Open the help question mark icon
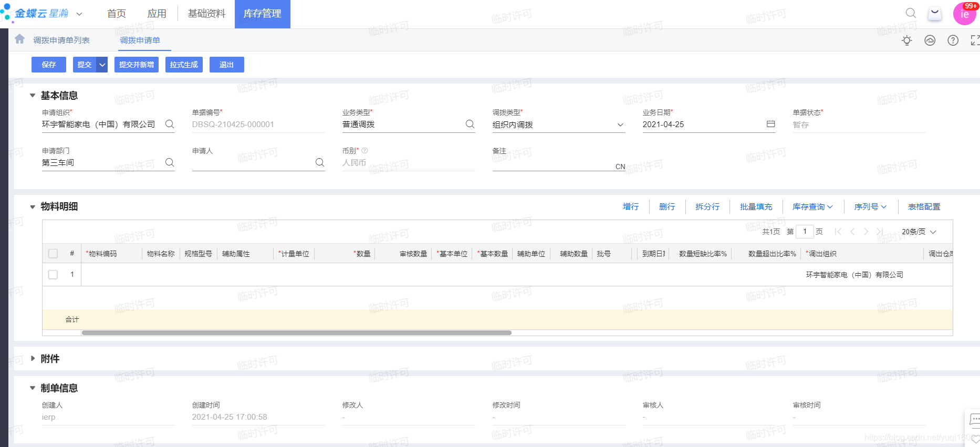 pos(953,40)
